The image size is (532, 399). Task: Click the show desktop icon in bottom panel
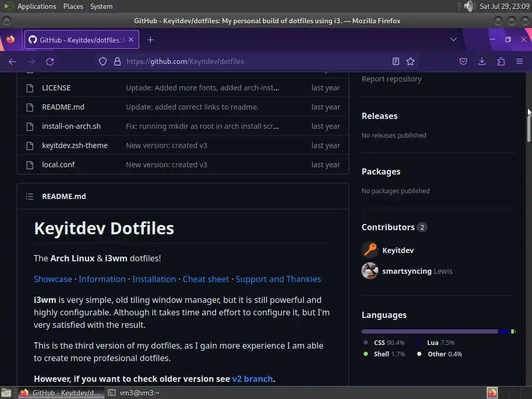6,393
